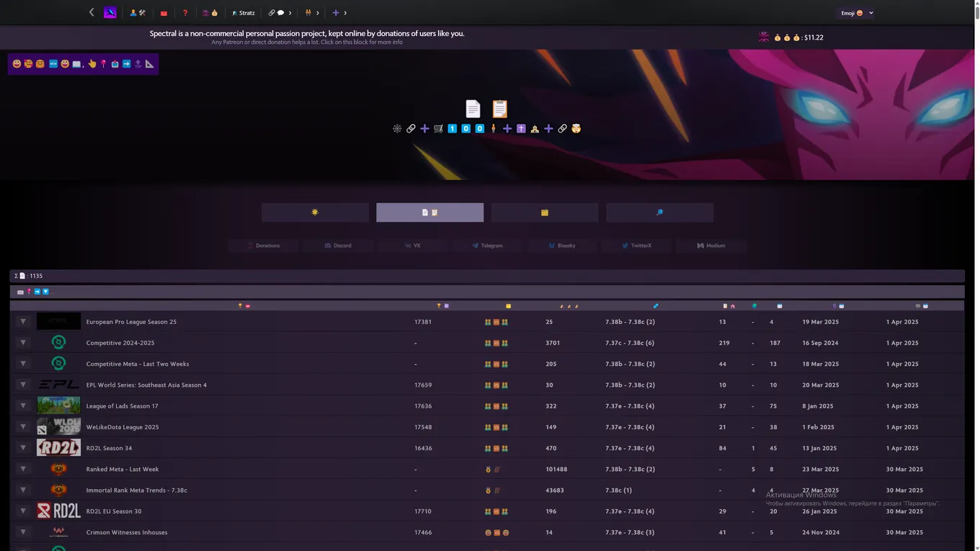Expand the Immortal Rank Meta Trends row

[x=23, y=490]
